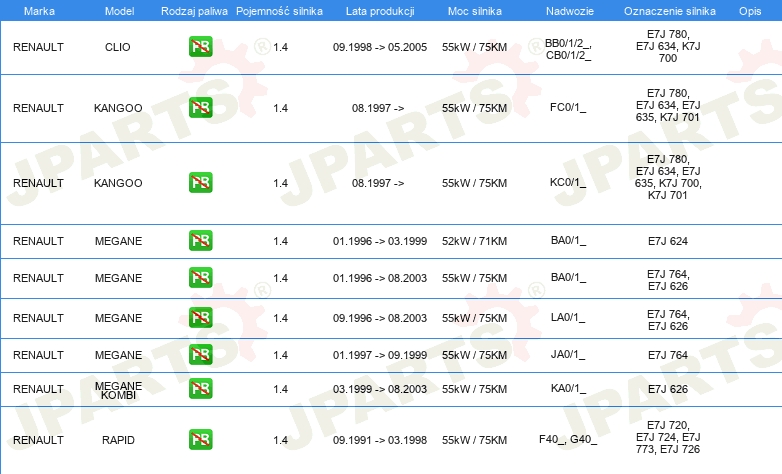Click the dates 01.1996 -> 08.2003

tap(380, 278)
